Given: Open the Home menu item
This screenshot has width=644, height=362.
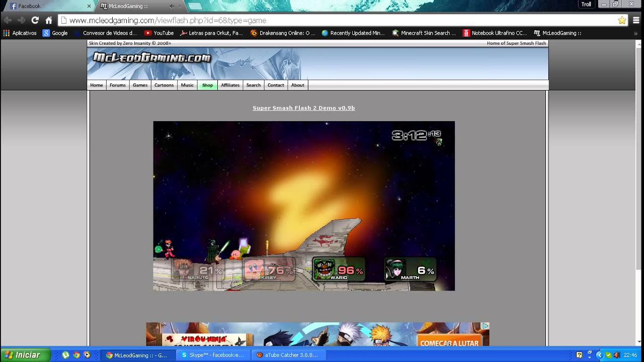Looking at the screenshot, I should 97,85.
